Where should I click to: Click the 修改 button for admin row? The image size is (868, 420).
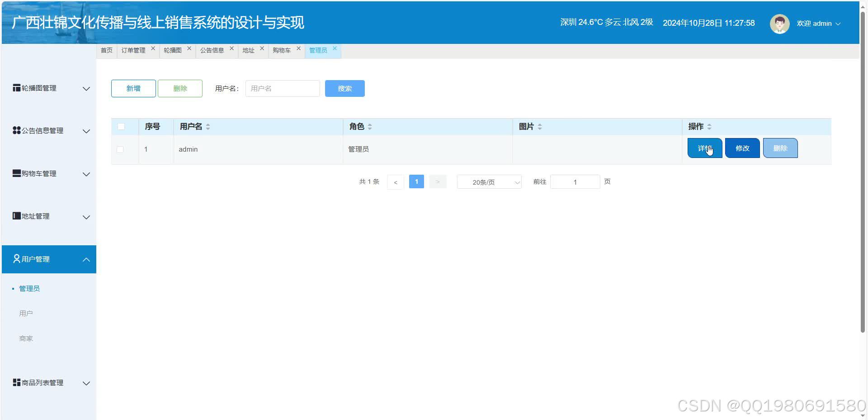tap(742, 148)
